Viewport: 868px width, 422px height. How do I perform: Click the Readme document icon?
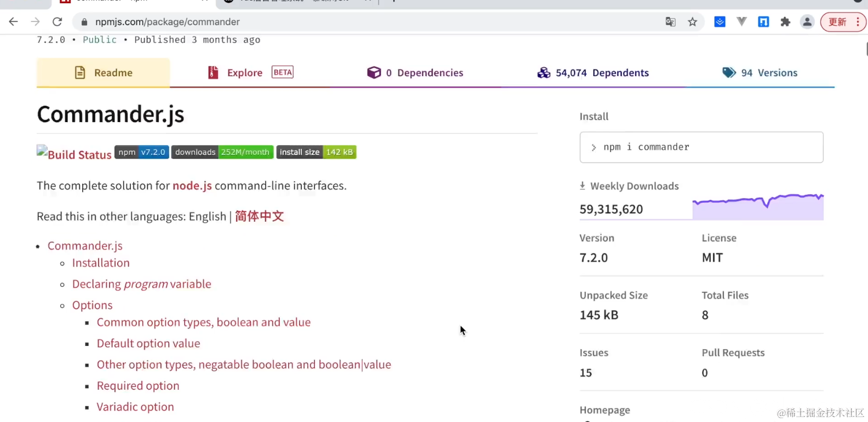(x=80, y=73)
